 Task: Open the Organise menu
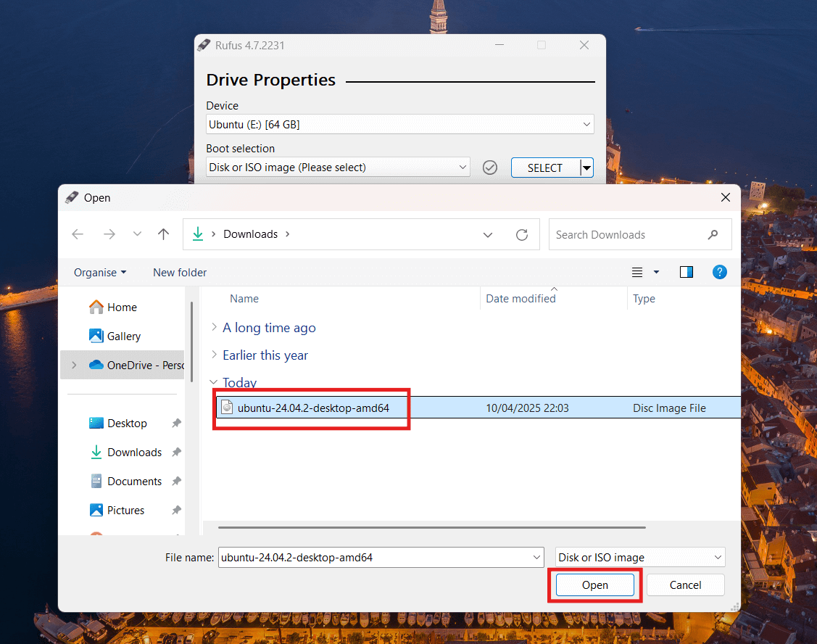click(x=100, y=273)
